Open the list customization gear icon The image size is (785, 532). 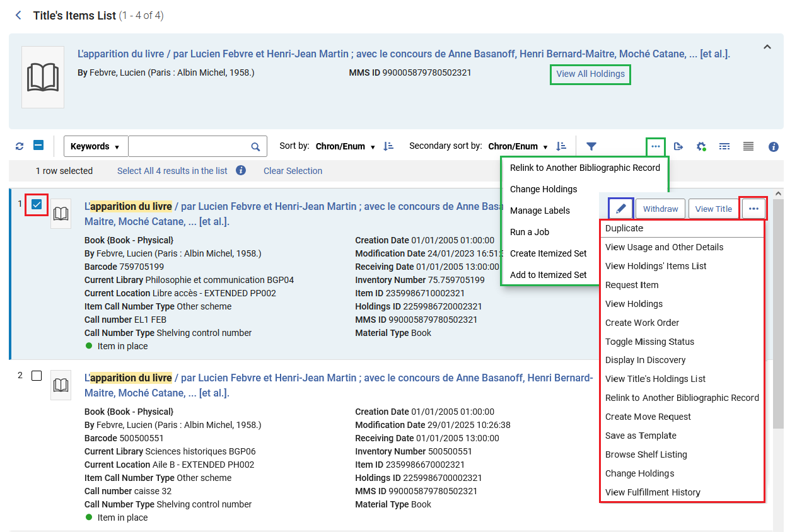pyautogui.click(x=701, y=146)
